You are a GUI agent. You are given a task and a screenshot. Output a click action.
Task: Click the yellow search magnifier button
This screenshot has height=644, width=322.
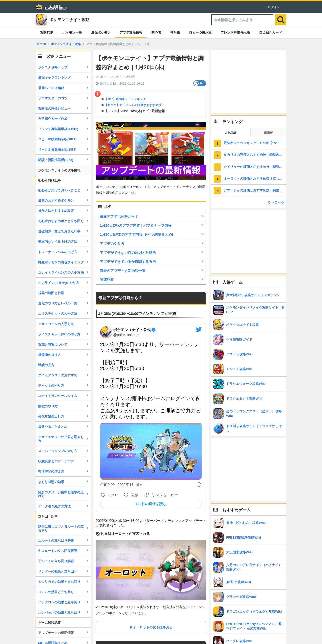pos(281,20)
